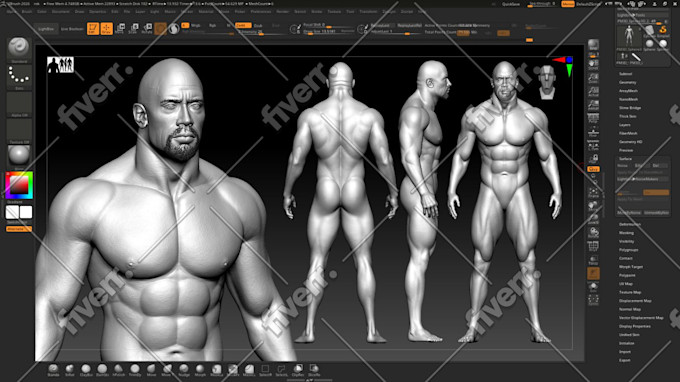The width and height of the screenshot is (680, 382).
Task: Click the Zoom canvas icon
Action: 593,78
